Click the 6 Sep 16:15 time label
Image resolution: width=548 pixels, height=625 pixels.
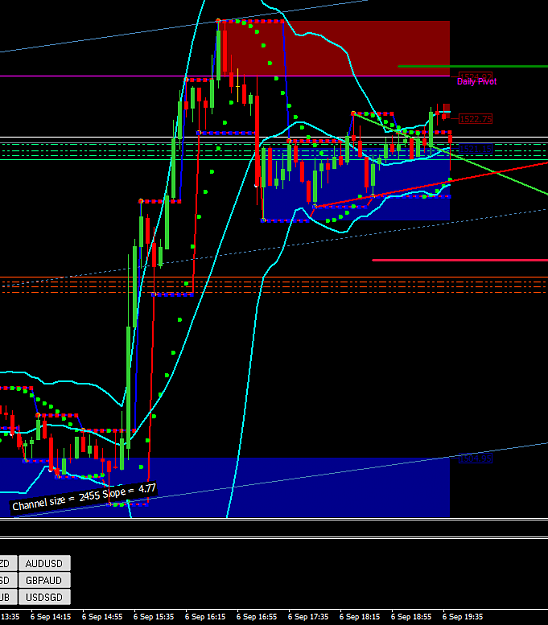205,617
